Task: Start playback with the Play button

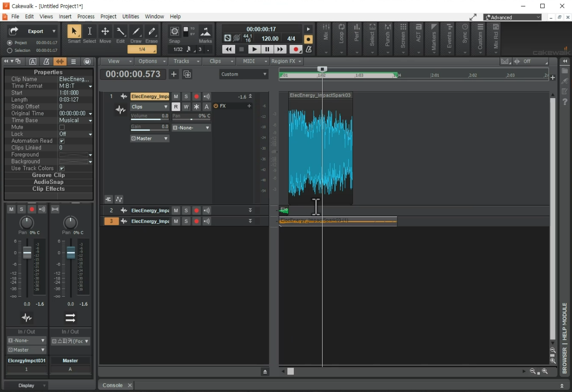Action: [254, 49]
